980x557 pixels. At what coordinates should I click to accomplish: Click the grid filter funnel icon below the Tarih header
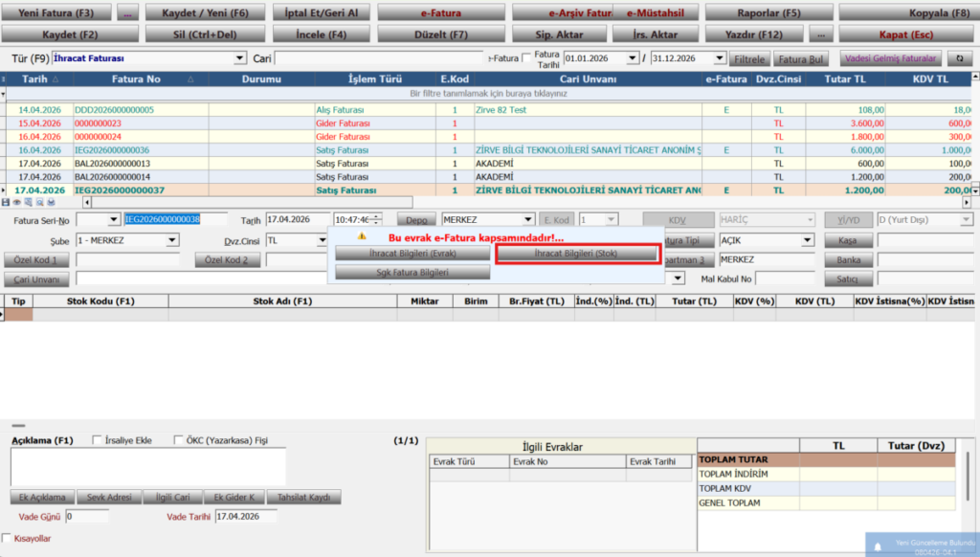click(3, 94)
